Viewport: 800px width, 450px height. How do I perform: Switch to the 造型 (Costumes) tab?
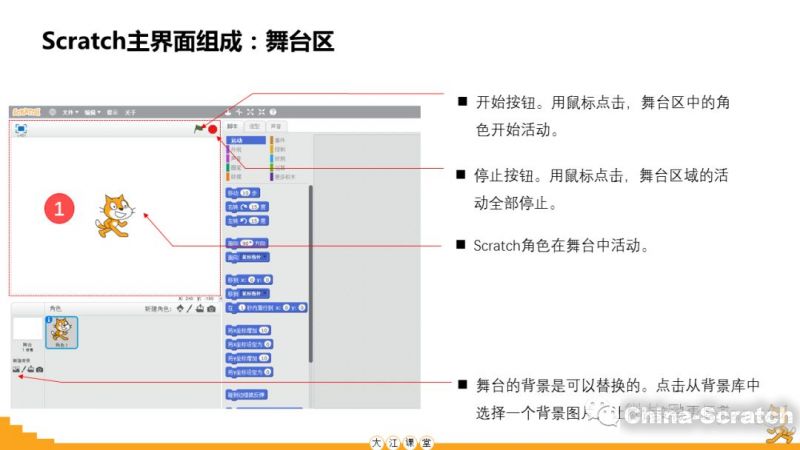254,127
